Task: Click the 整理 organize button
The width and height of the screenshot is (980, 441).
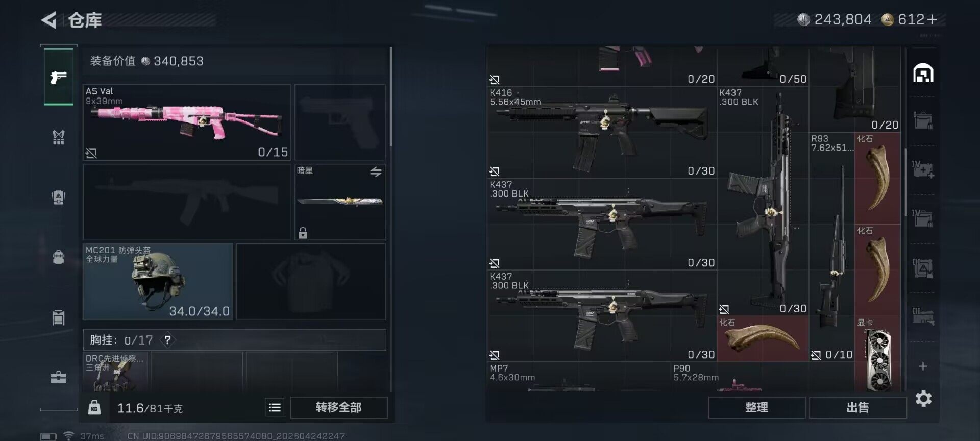Action: click(756, 407)
